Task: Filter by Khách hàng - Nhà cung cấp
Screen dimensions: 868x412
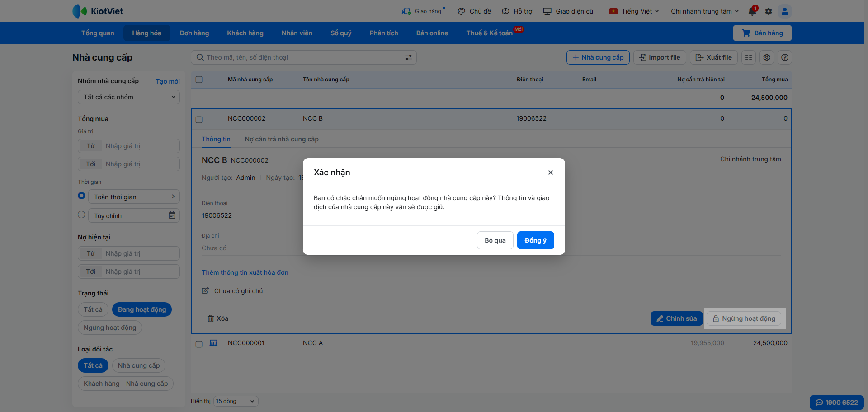Action: (126, 384)
